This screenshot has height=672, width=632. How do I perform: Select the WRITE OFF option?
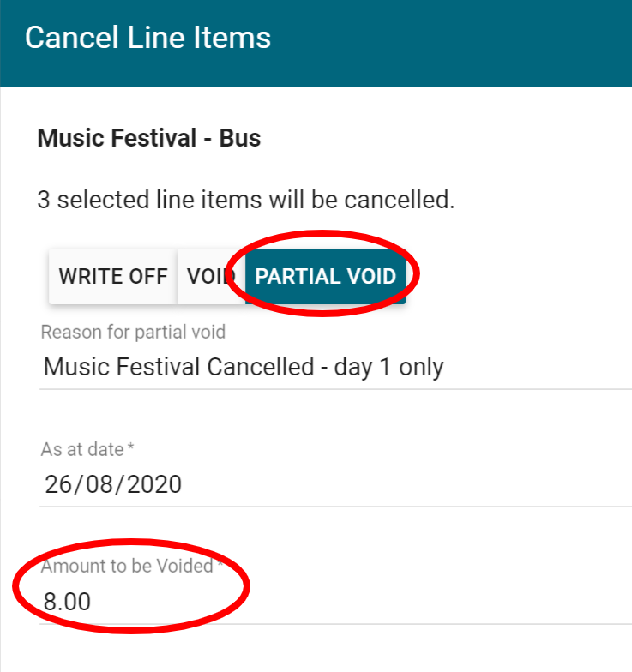pyautogui.click(x=112, y=277)
